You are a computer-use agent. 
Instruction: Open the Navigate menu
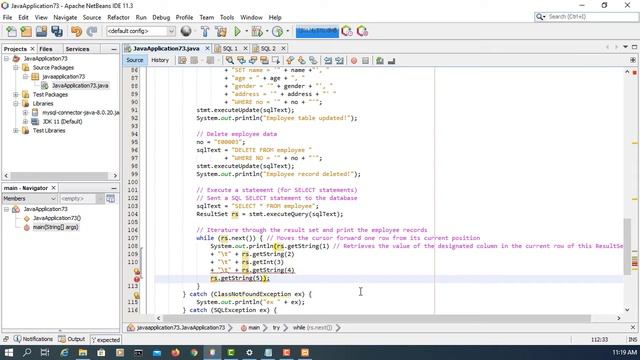65,18
